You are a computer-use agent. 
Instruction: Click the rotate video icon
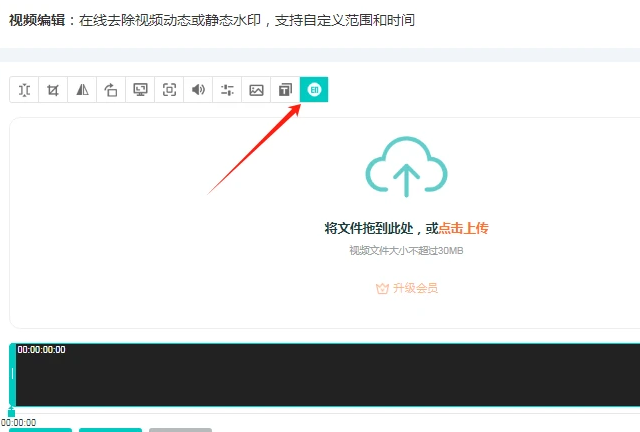pos(111,90)
